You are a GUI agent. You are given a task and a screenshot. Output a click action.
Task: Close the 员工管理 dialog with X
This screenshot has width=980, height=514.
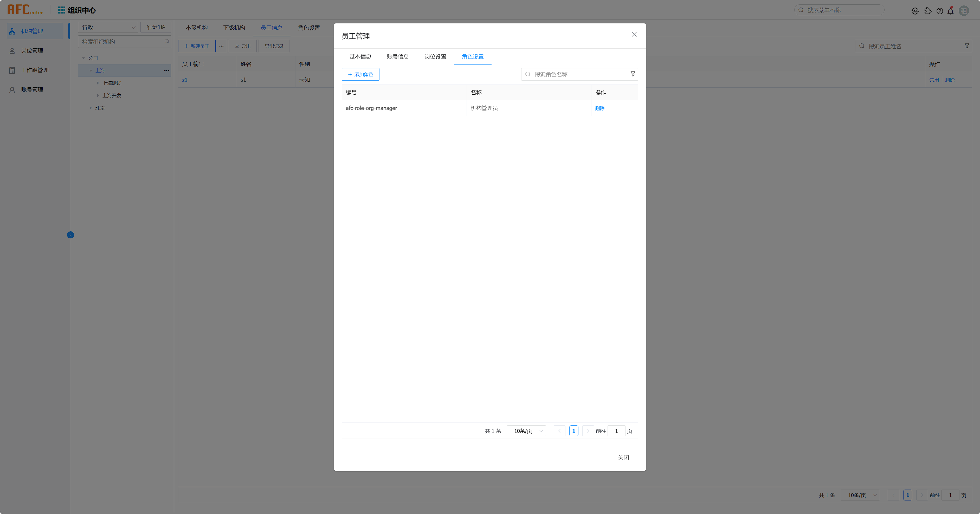coord(634,34)
